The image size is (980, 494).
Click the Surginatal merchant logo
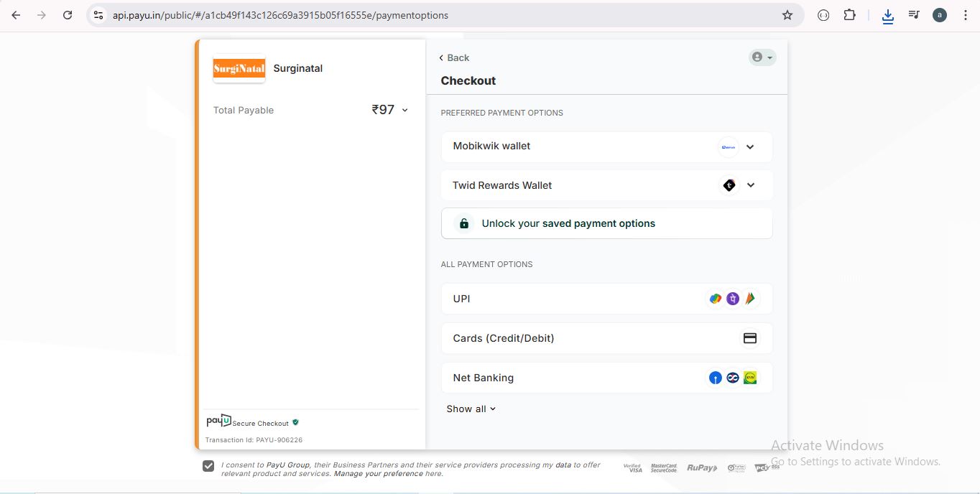pyautogui.click(x=239, y=69)
